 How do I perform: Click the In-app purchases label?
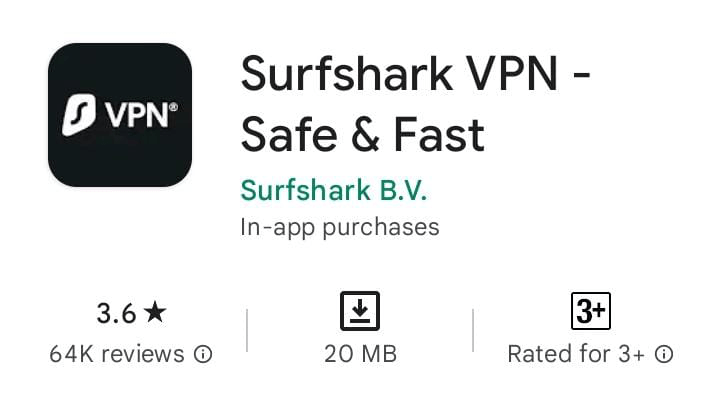pos(340,227)
